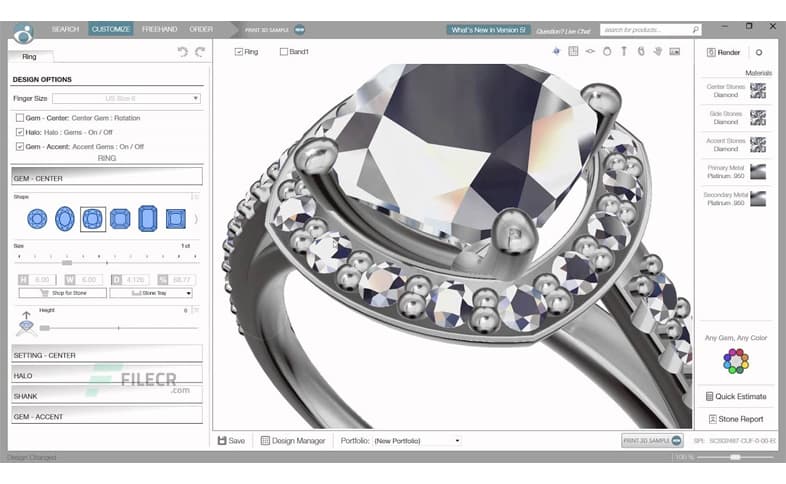Click the ring front-view toolbar icon
786x484 pixels.
607,51
